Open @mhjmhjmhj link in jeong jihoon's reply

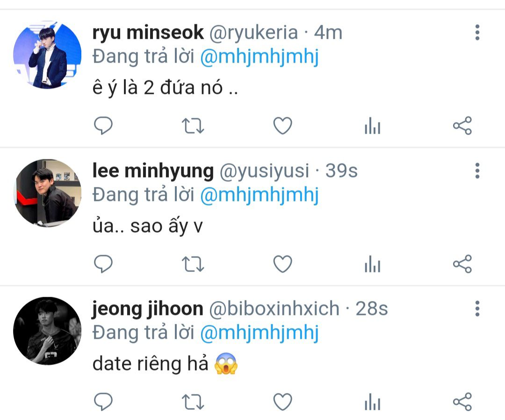coord(259,333)
